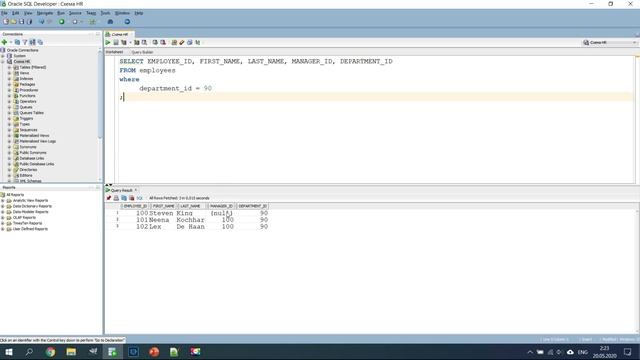This screenshot has height=360, width=640.
Task: Expand the Triggers tree node
Action: tap(9, 118)
